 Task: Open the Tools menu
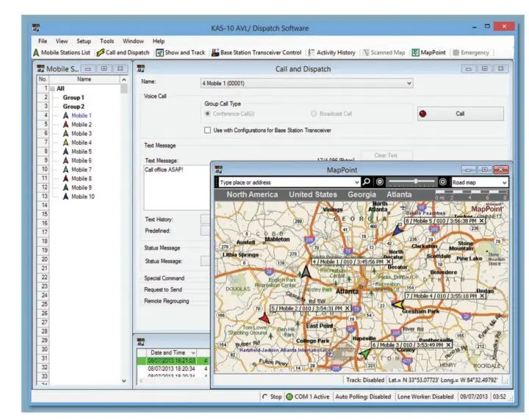click(x=107, y=41)
